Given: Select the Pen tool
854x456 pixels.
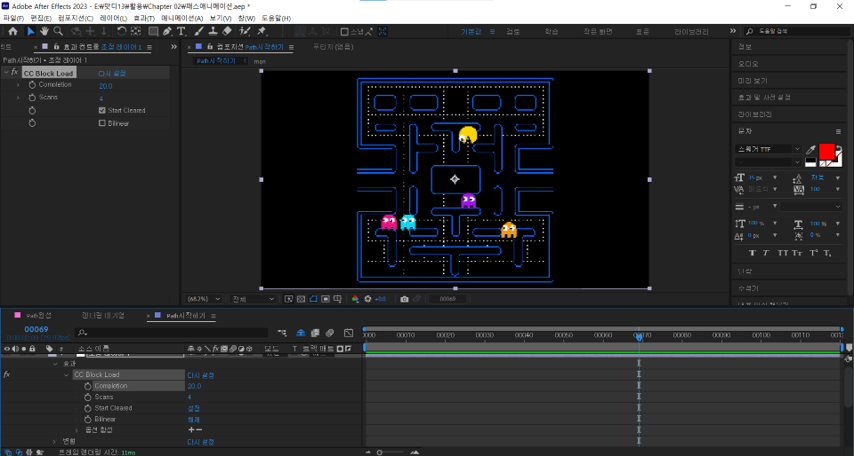Looking at the screenshot, I should tap(167, 32).
